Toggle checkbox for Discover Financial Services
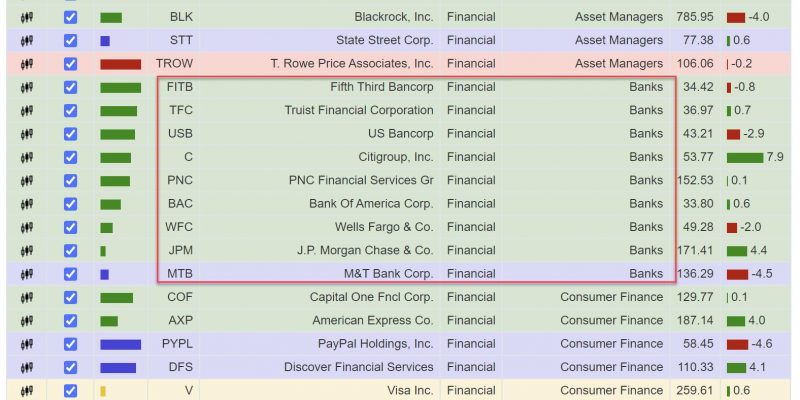This screenshot has width=800, height=400. pyautogui.click(x=70, y=368)
